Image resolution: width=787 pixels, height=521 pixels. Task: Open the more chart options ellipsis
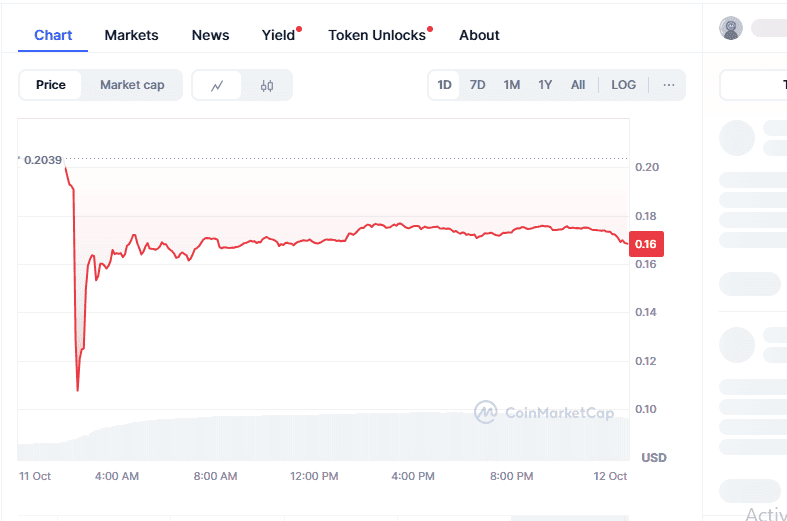668,85
